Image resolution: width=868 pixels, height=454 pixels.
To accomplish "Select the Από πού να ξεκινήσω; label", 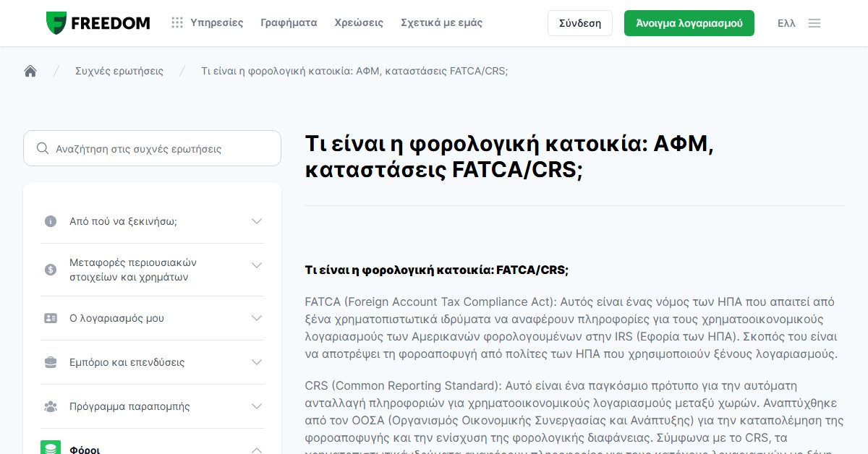I will [123, 221].
